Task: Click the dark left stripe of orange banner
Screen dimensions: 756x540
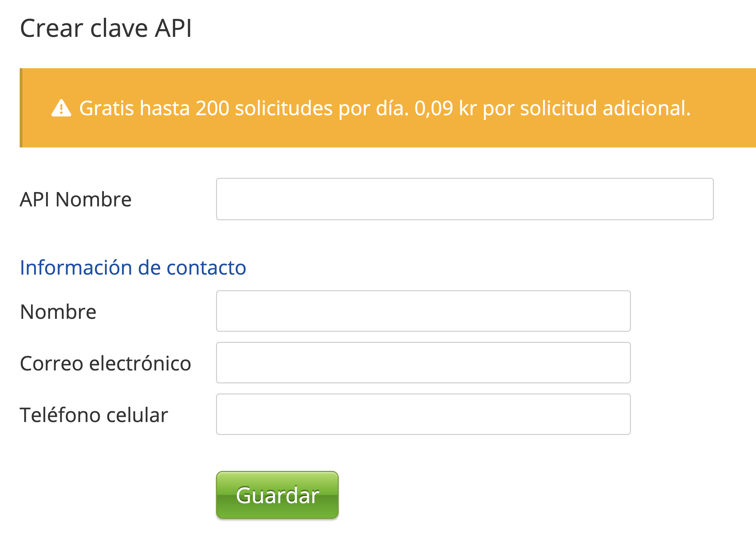Action: 21,108
